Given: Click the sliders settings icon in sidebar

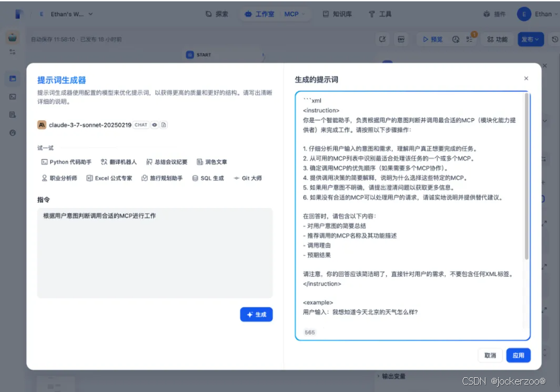Looking at the screenshot, I should tap(13, 52).
